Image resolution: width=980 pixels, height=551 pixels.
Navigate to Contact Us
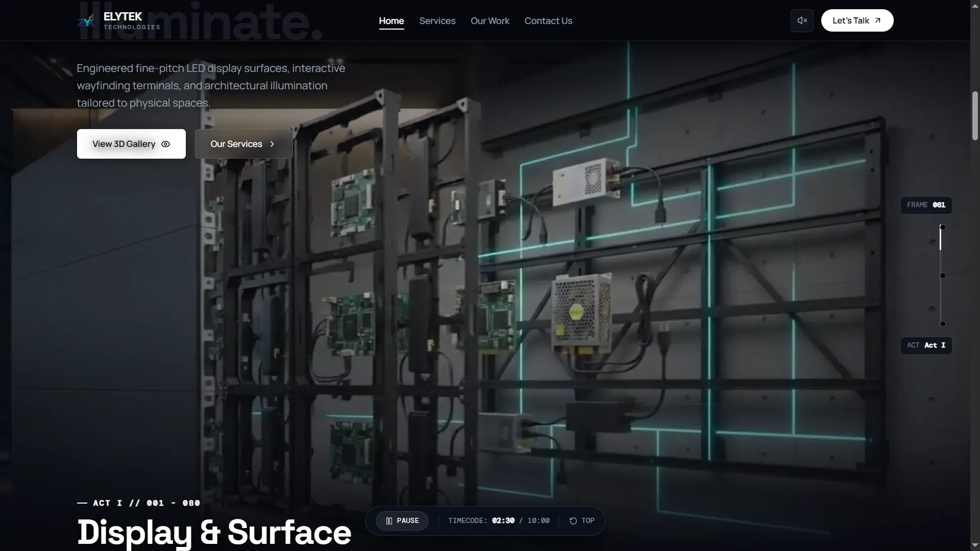click(548, 21)
